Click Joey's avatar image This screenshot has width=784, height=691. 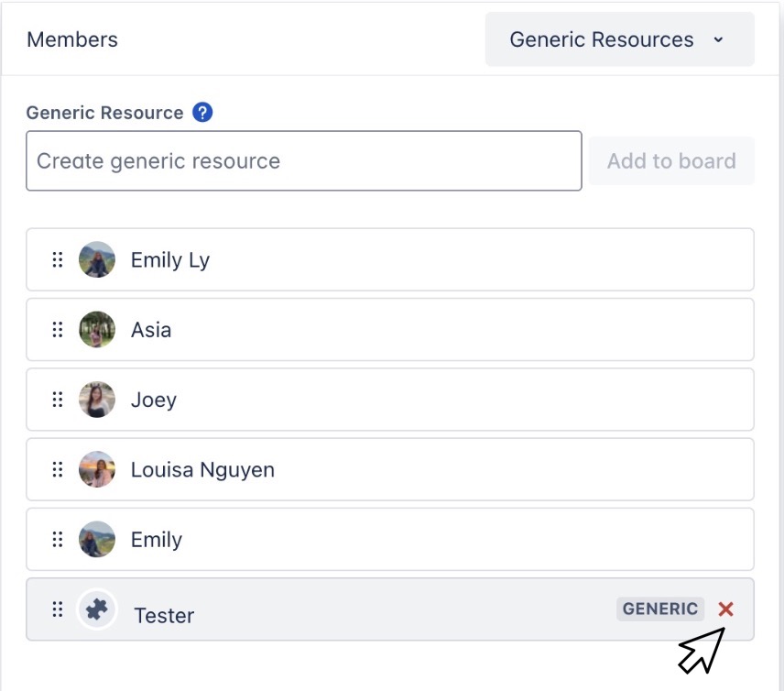pyautogui.click(x=96, y=399)
